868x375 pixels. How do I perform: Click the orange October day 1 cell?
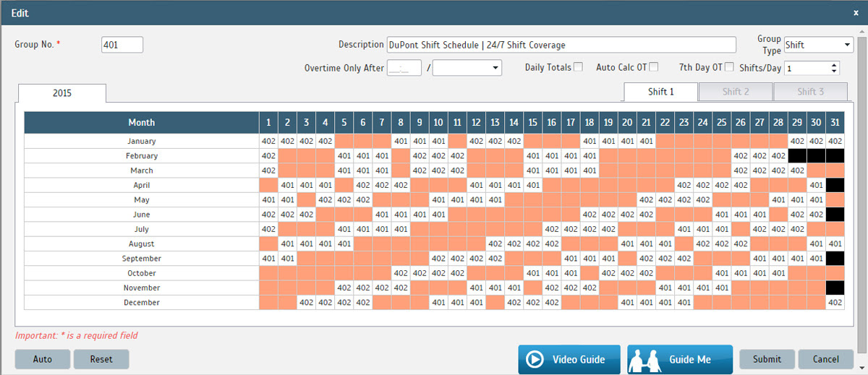[269, 273]
